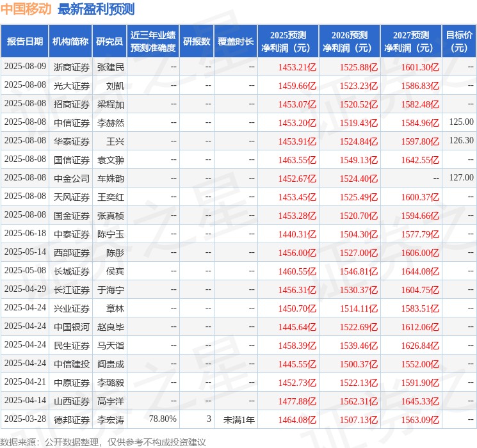Image resolution: width=477 pixels, height=448 pixels.
Task: Click the 报告日期 column header
Action: click(24, 42)
